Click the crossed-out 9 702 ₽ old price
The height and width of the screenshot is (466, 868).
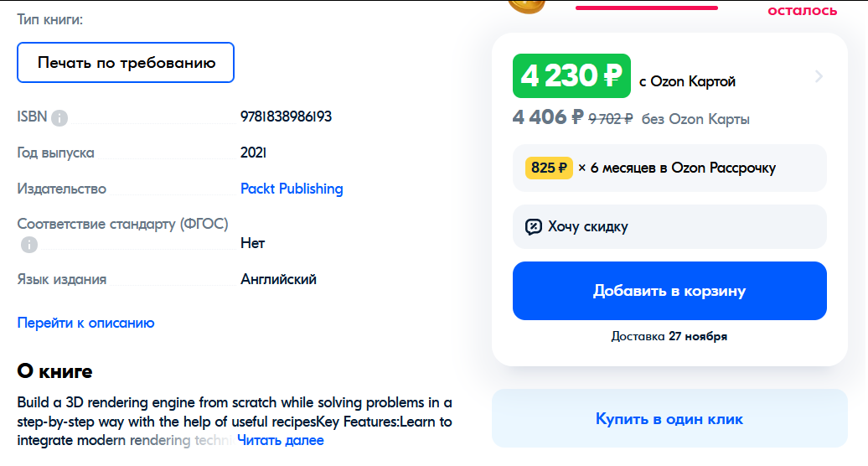611,119
